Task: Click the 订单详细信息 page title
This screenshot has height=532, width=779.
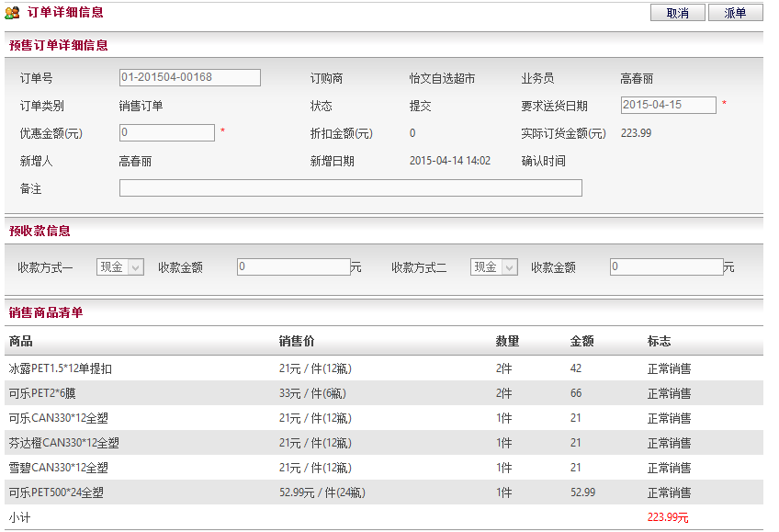Action: 65,13
